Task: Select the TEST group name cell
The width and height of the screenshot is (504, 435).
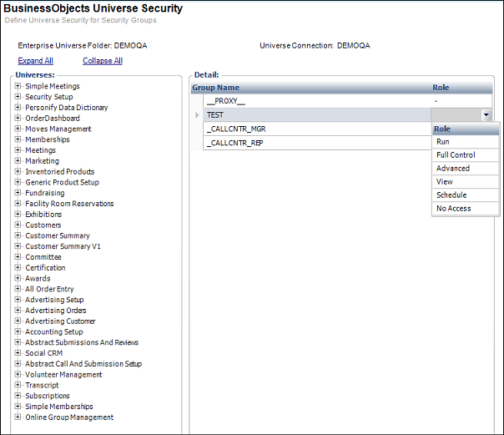Action: (317, 114)
